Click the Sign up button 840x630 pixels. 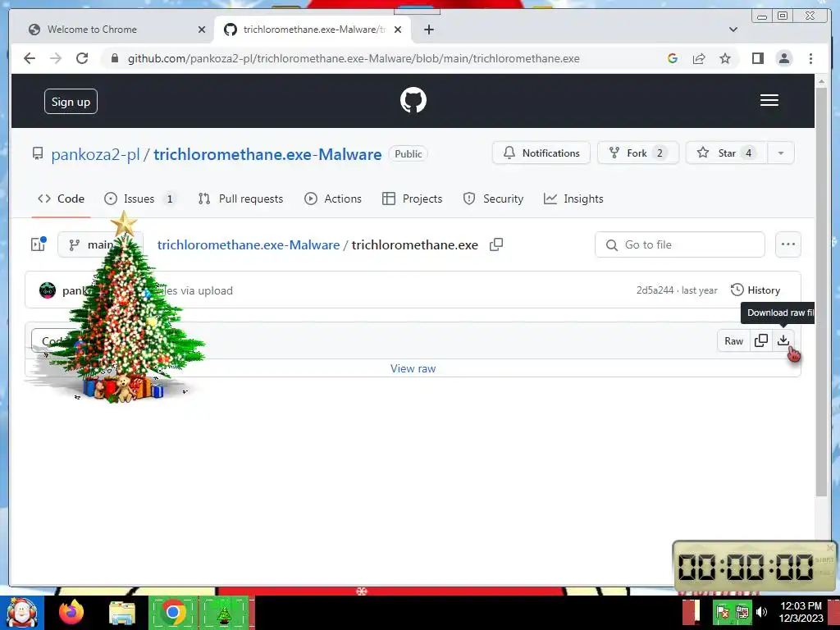71,101
